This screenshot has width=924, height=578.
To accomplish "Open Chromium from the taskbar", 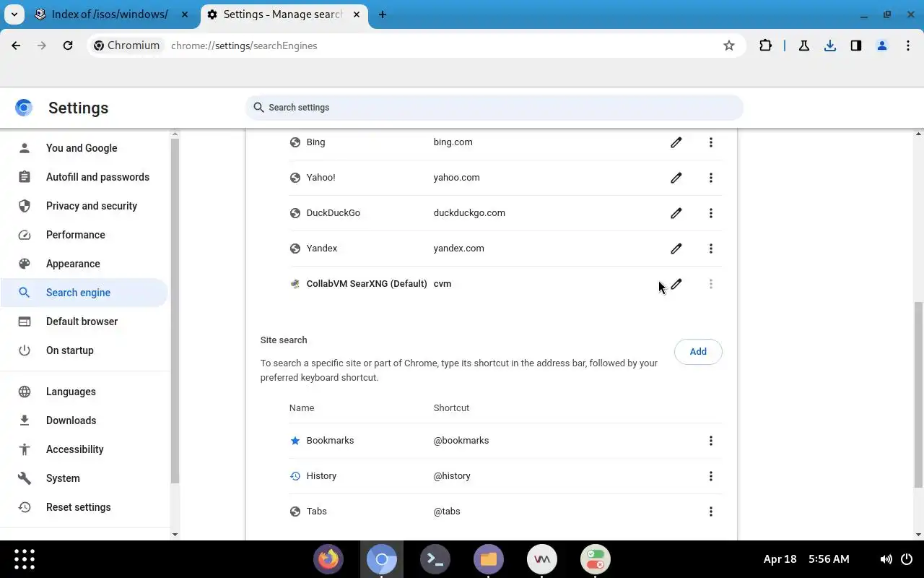I will coord(382,559).
